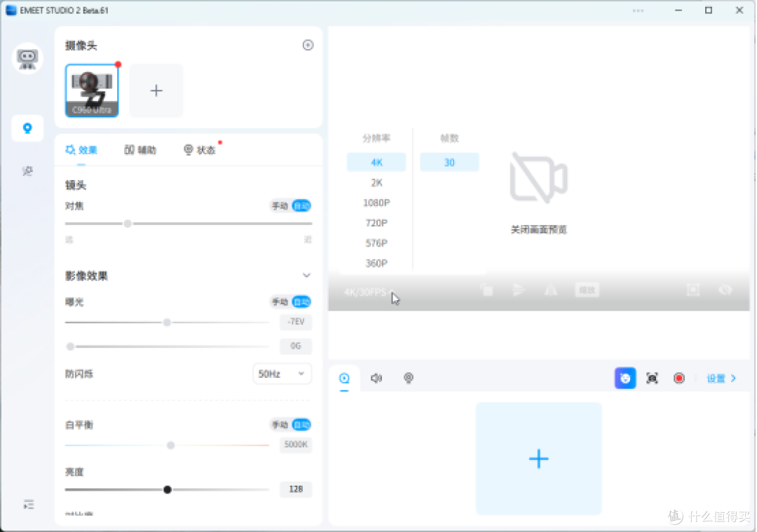Viewport: 757px width, 532px height.
Task: Select the 30 frame rate option
Action: click(449, 162)
